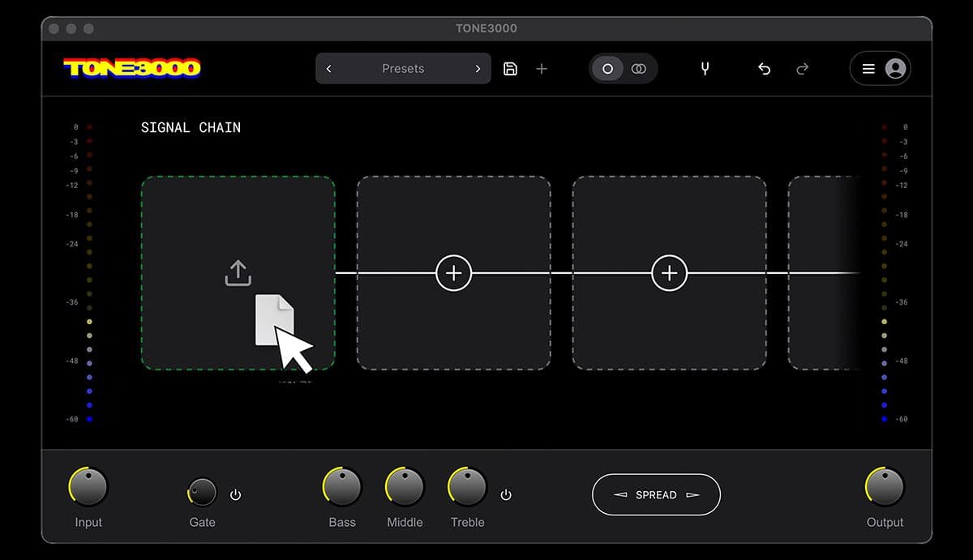
Task: Toggle the Gate power button
Action: coord(235,494)
